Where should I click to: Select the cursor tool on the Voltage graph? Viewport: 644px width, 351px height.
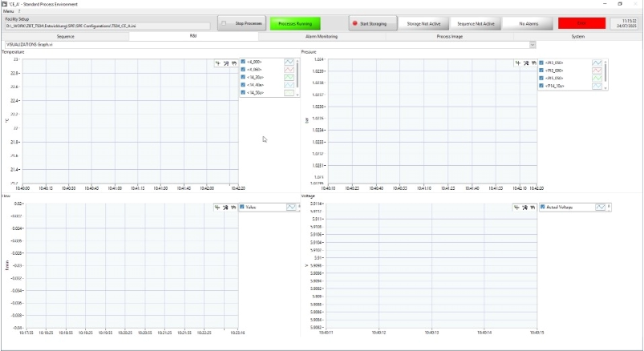click(517, 208)
